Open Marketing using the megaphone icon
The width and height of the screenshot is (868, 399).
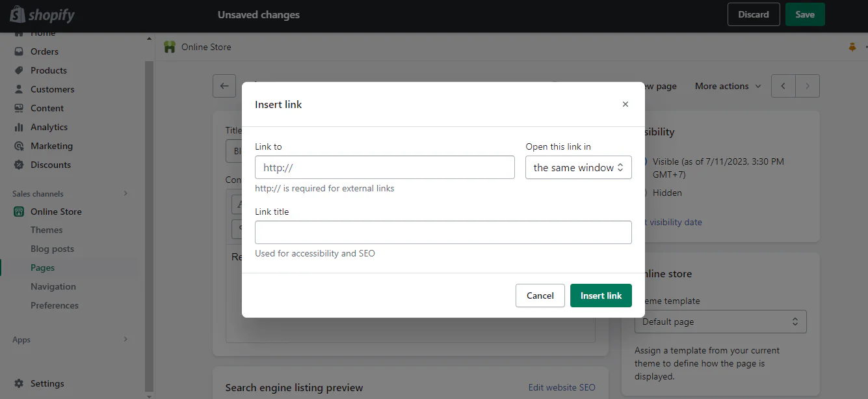pyautogui.click(x=19, y=145)
